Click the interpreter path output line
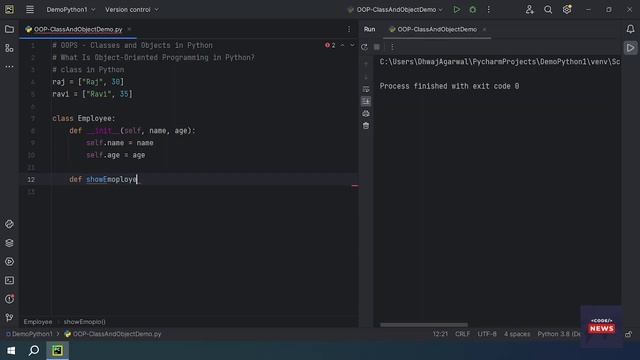The image size is (640, 360). coord(500,62)
